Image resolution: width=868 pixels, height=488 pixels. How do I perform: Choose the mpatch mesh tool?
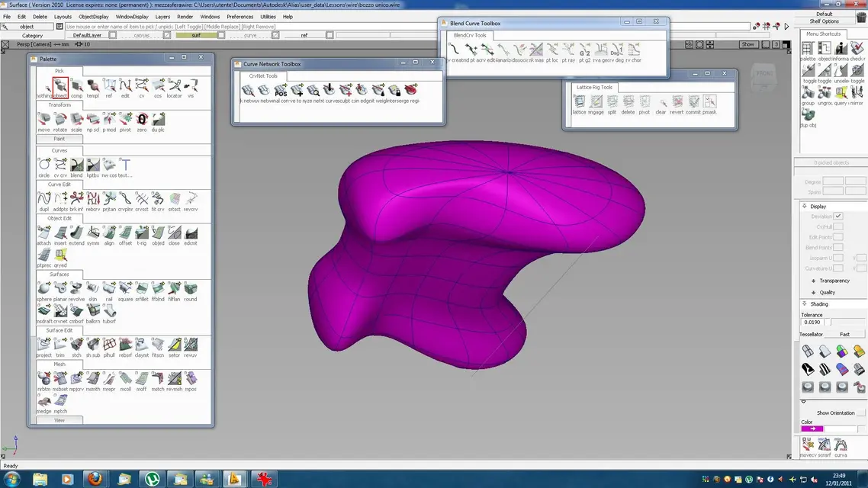coord(60,403)
